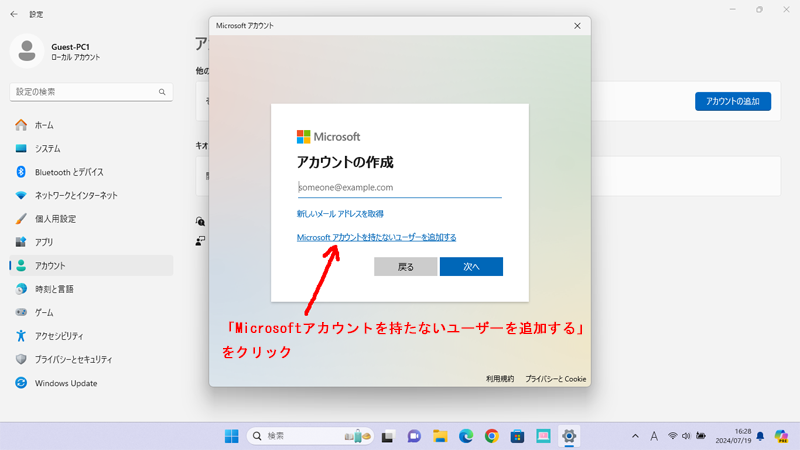800x450 pixels.
Task: Click the email address input field
Action: 399,187
